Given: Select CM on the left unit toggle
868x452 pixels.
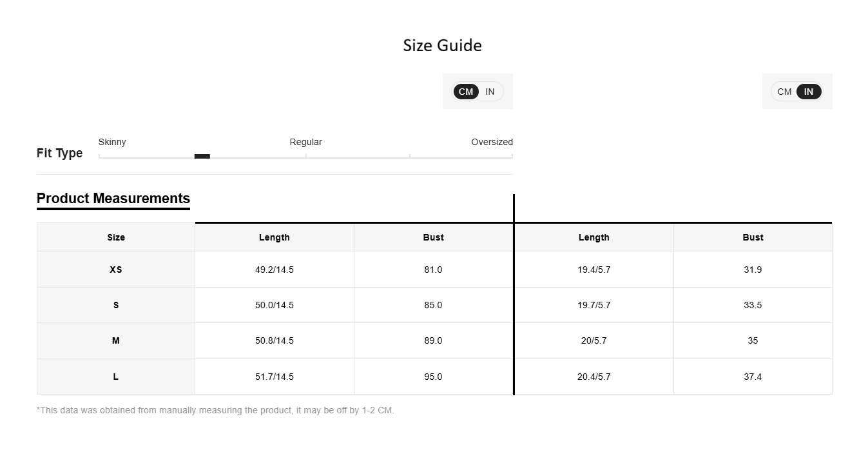Looking at the screenshot, I should point(466,92).
